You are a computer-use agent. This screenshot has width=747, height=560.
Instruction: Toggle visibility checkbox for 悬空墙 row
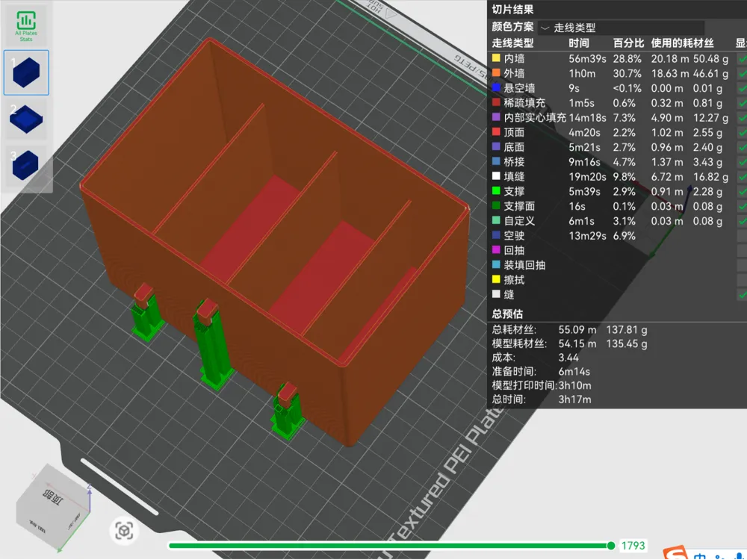tap(742, 88)
